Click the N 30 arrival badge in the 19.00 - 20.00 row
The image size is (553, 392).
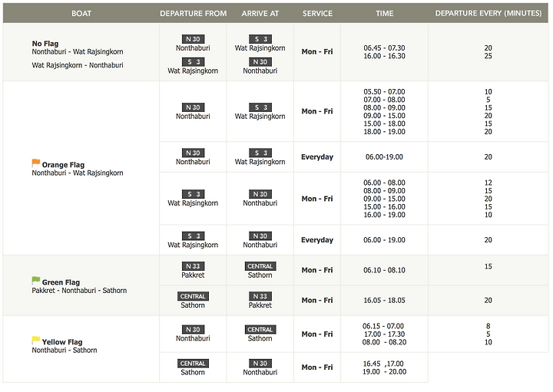pyautogui.click(x=260, y=364)
